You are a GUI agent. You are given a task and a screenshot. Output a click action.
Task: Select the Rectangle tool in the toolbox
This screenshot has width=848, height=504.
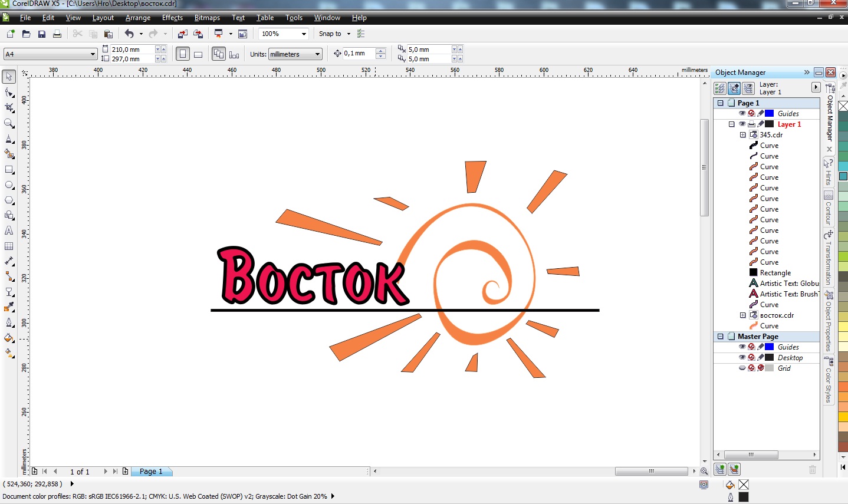(9, 169)
